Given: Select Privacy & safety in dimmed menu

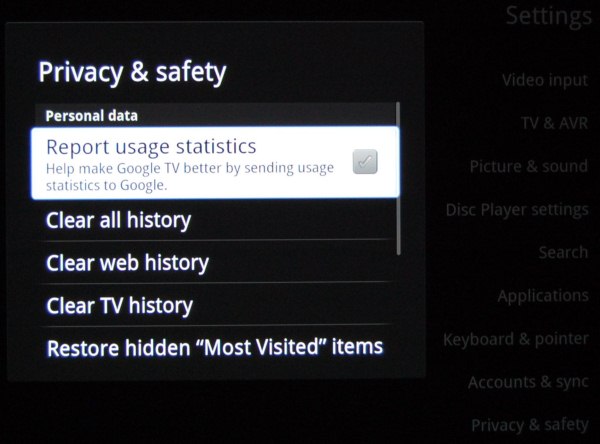Looking at the screenshot, I should pyautogui.click(x=530, y=425).
